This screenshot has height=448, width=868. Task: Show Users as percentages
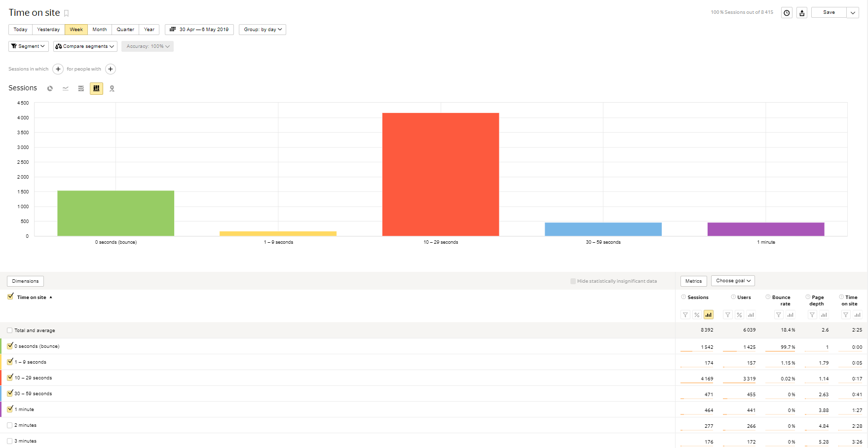[x=739, y=315]
